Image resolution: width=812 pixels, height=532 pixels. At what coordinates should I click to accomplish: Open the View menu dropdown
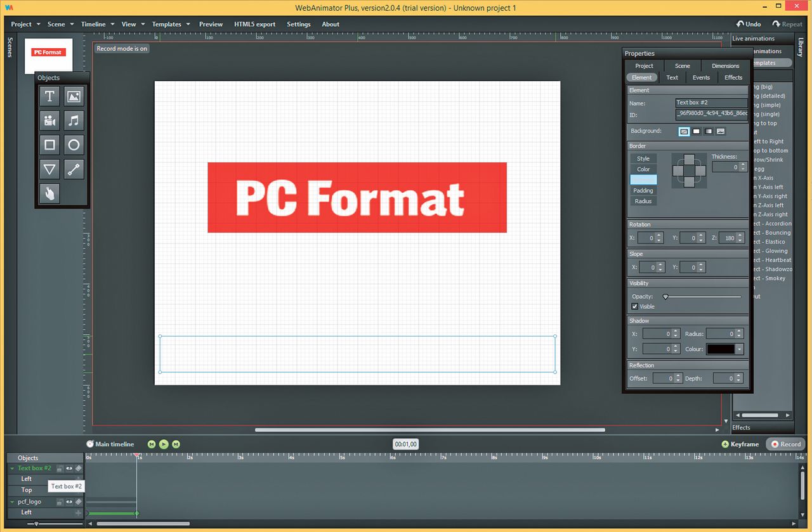tap(133, 24)
